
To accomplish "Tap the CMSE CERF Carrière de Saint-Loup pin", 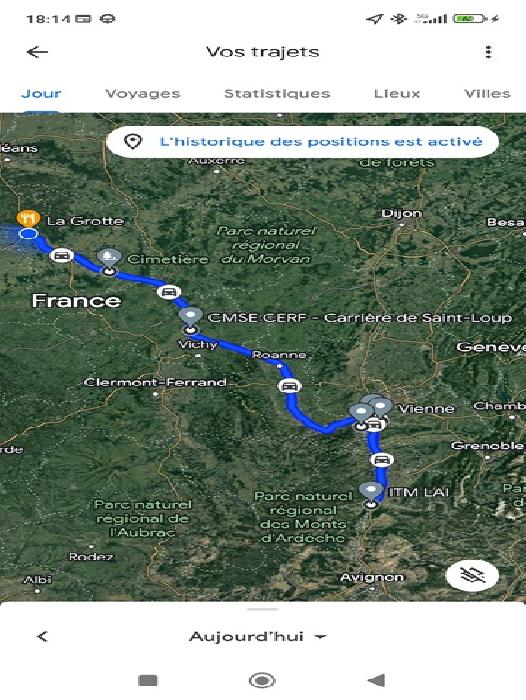I will [x=191, y=317].
